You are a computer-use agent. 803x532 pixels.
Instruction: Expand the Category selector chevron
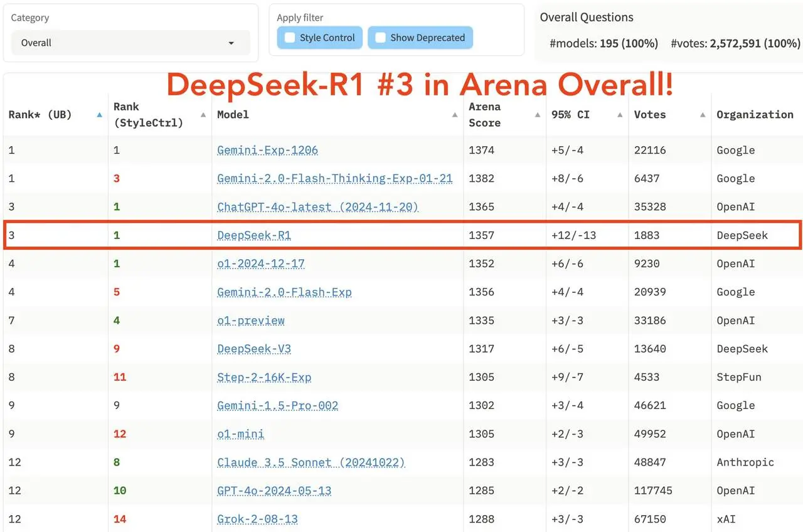click(x=232, y=43)
